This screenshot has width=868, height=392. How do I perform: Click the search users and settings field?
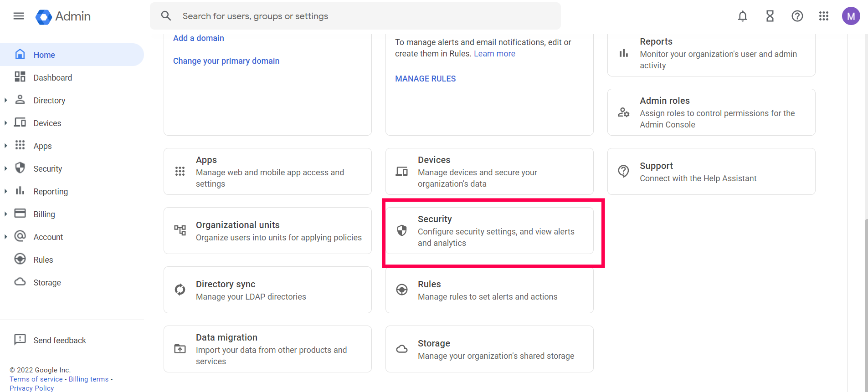pos(355,16)
